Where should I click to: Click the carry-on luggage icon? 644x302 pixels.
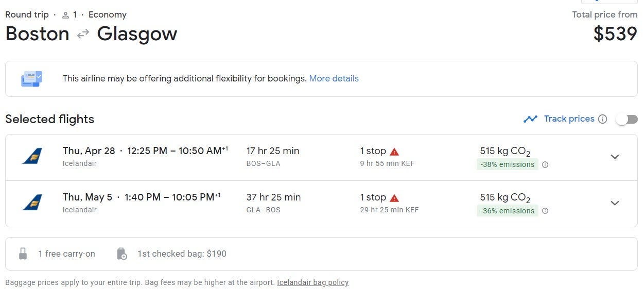click(23, 254)
